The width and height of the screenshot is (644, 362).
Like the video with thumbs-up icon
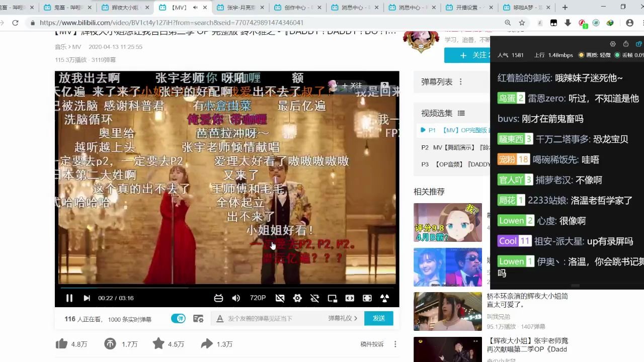61,344
